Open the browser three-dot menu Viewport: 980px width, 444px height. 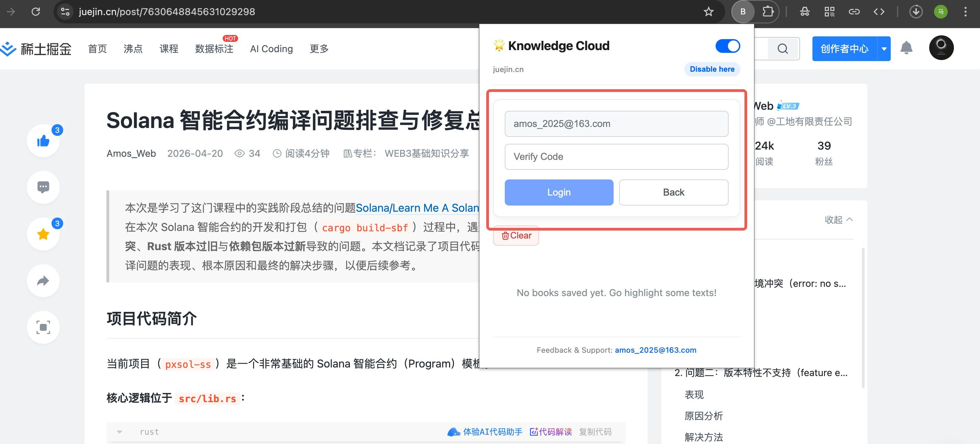(x=965, y=12)
